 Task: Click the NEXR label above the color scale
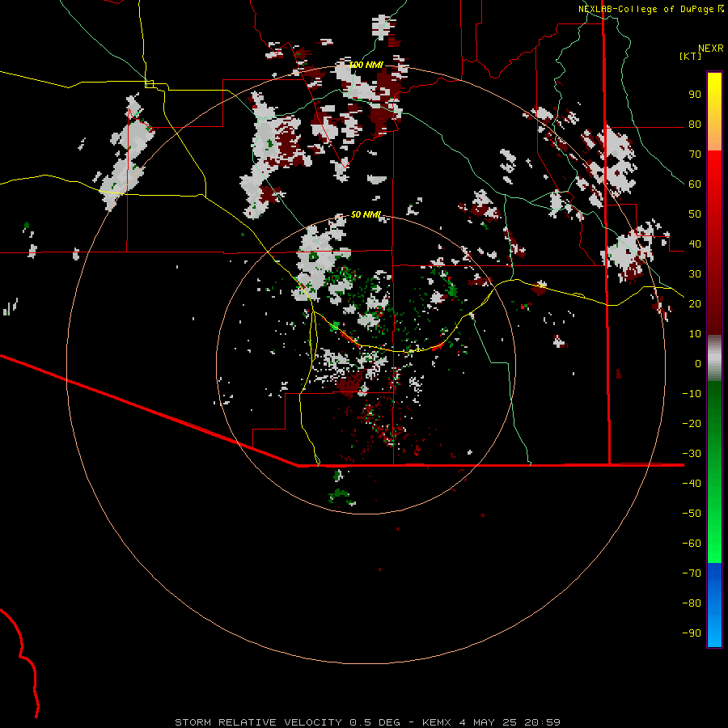click(710, 49)
